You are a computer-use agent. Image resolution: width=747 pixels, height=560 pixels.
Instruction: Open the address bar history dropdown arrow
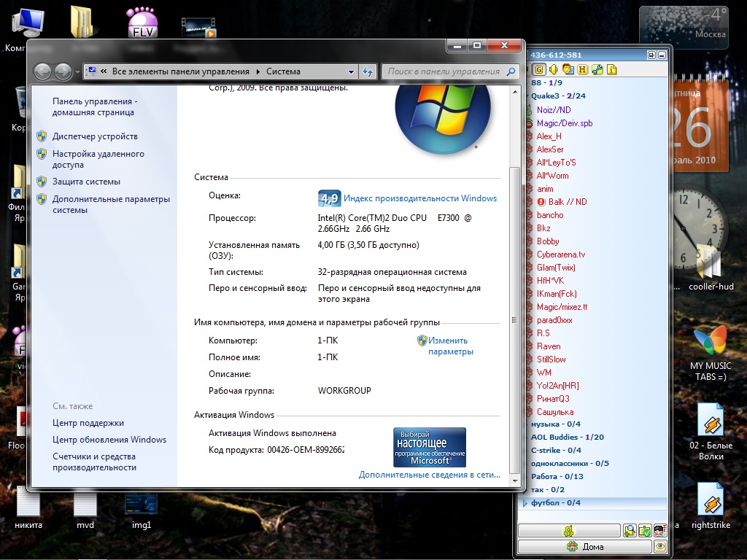click(351, 72)
